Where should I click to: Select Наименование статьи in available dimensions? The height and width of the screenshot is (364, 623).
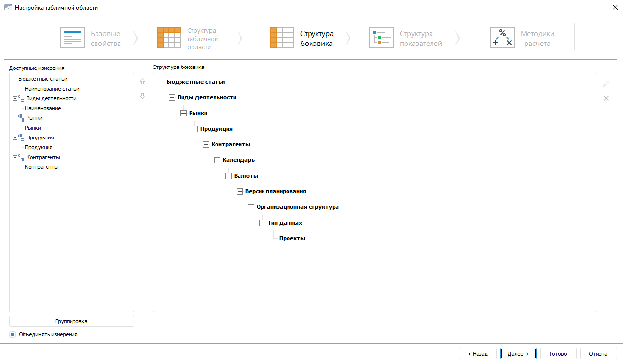[x=52, y=89]
